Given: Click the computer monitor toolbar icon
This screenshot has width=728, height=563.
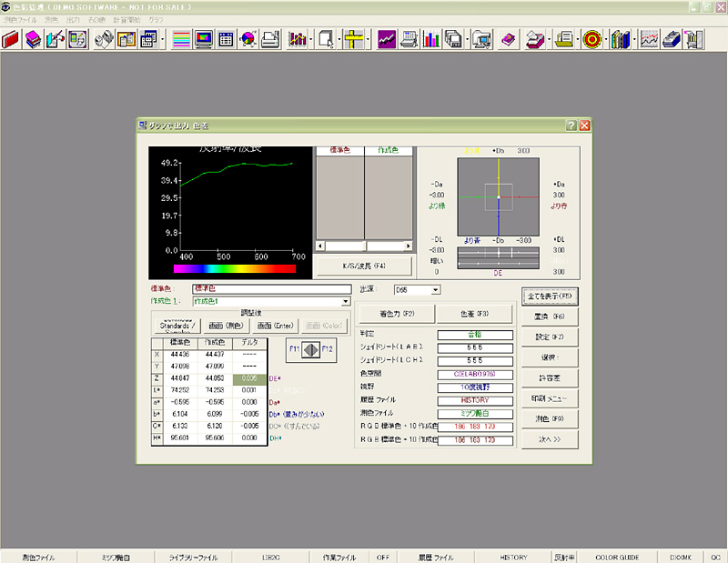Looking at the screenshot, I should 203,39.
